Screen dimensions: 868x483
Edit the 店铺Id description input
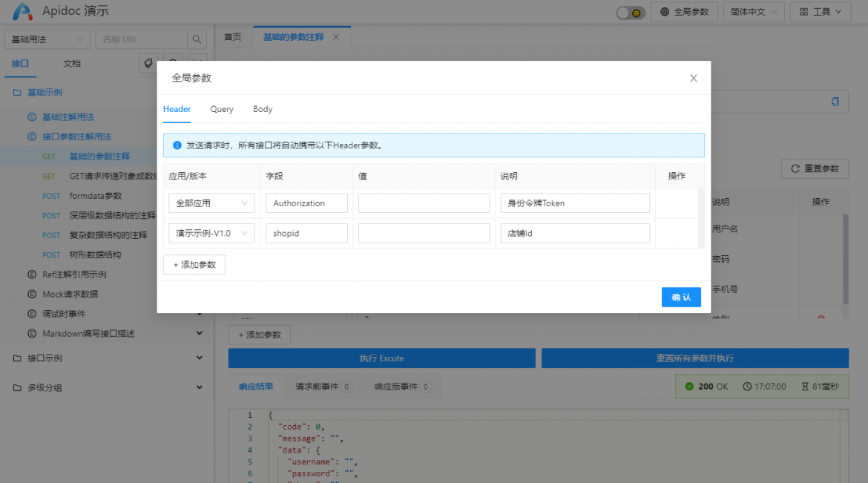click(x=575, y=233)
